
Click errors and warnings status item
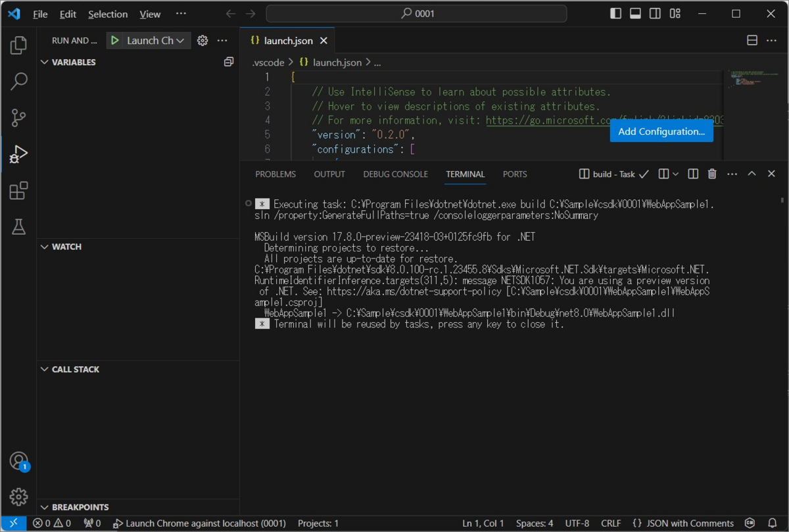[52, 523]
